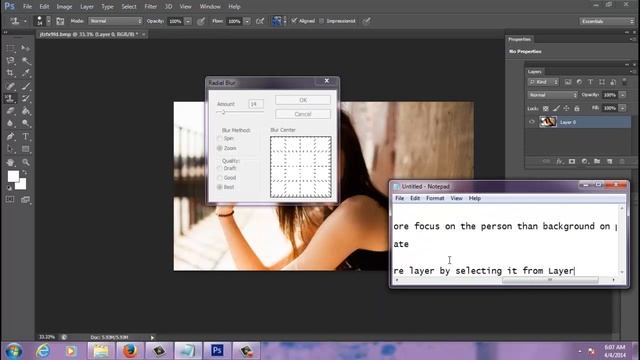Open Photoshop Layer menu
The image size is (640, 360).
[87, 7]
